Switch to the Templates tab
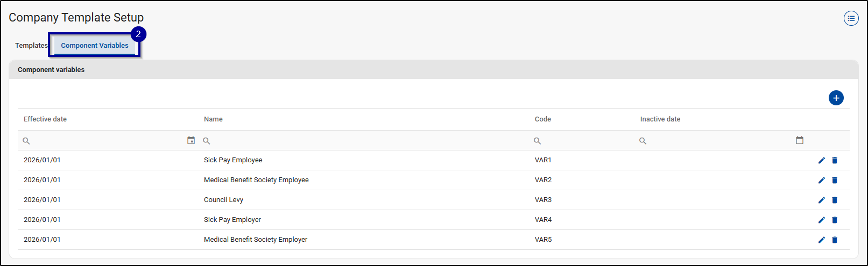 coord(31,46)
